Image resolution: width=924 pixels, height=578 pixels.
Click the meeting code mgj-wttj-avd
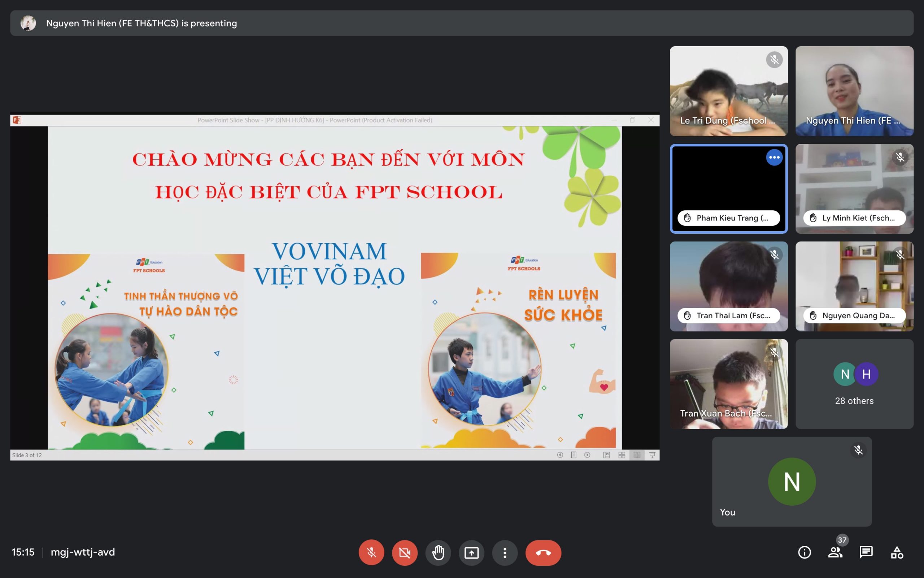point(83,552)
